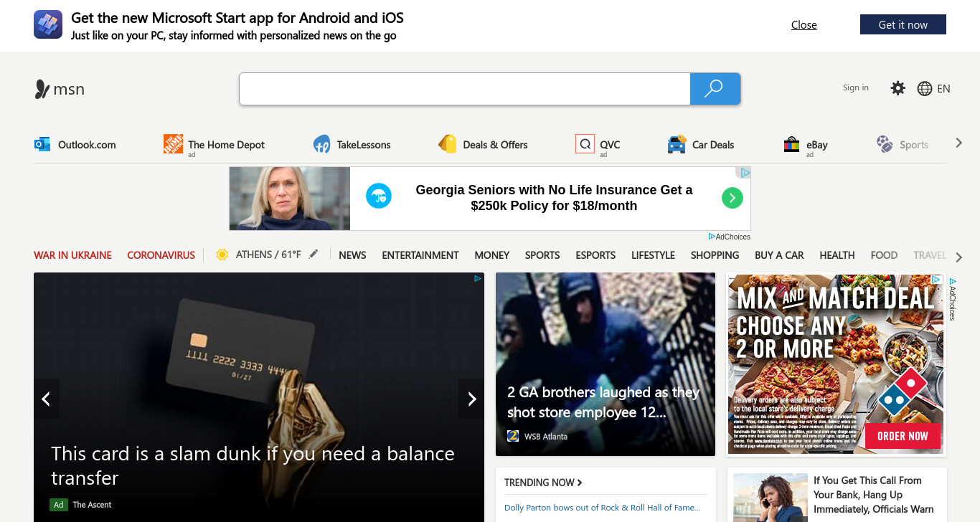Select the Esports navigation tab
This screenshot has height=522, width=980.
[595, 255]
